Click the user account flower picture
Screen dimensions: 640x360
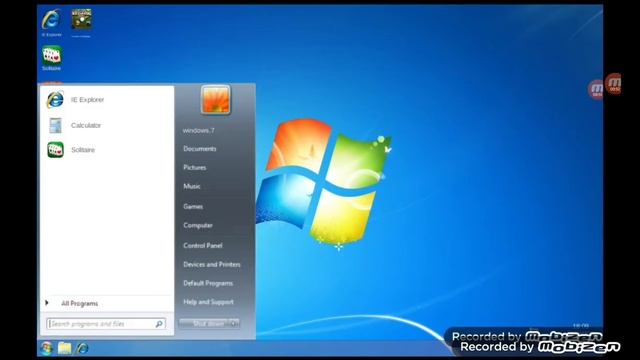[216, 100]
